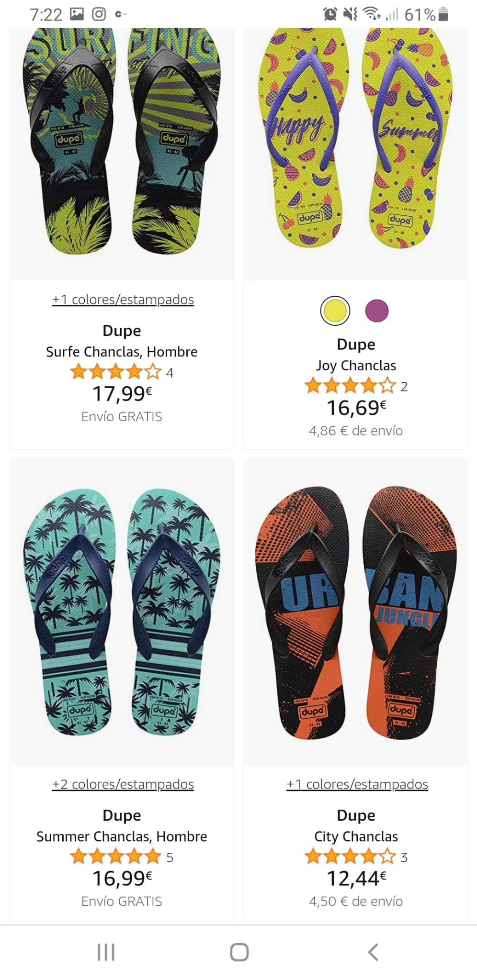This screenshot has height=980, width=477.
Task: Tap the Android home button icon
Action: coord(239,952)
